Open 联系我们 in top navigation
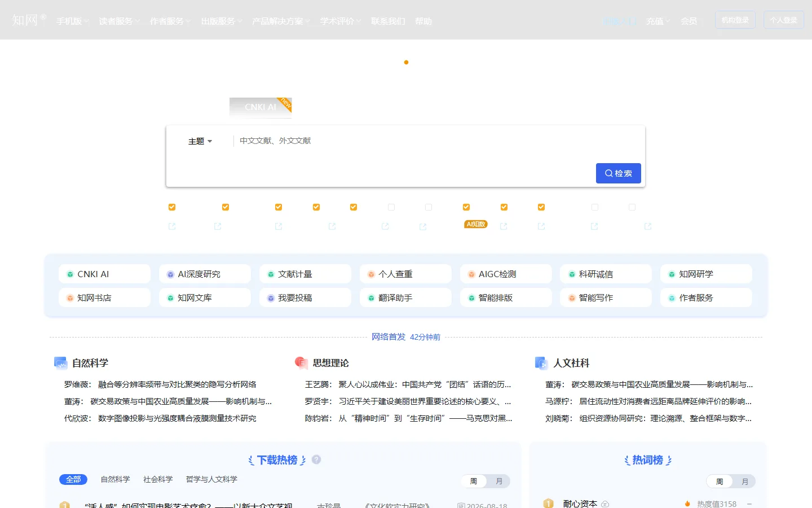This screenshot has height=508, width=812. click(x=388, y=21)
